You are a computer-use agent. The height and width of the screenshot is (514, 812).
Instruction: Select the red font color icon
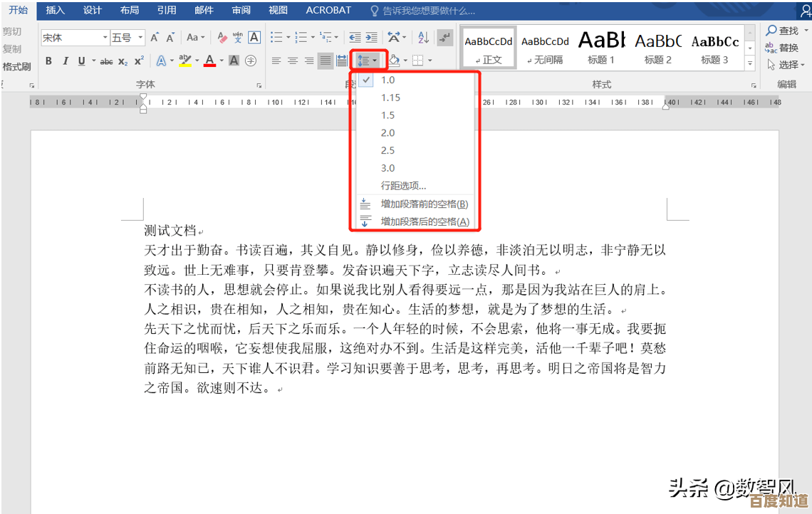(x=209, y=61)
